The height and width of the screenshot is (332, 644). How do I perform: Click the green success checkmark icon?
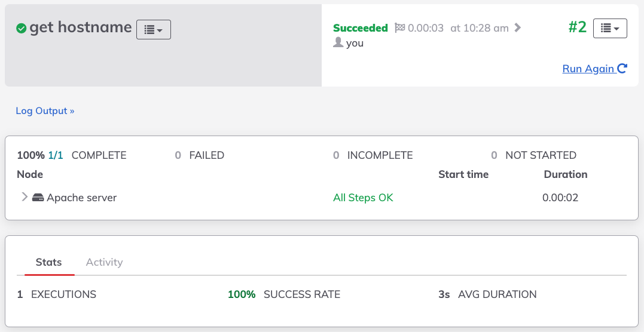tap(22, 28)
